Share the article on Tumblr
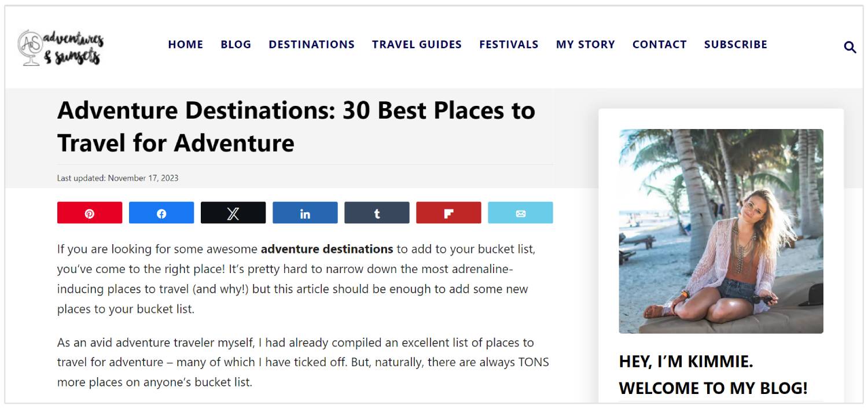Image resolution: width=868 pixels, height=409 pixels. (377, 213)
